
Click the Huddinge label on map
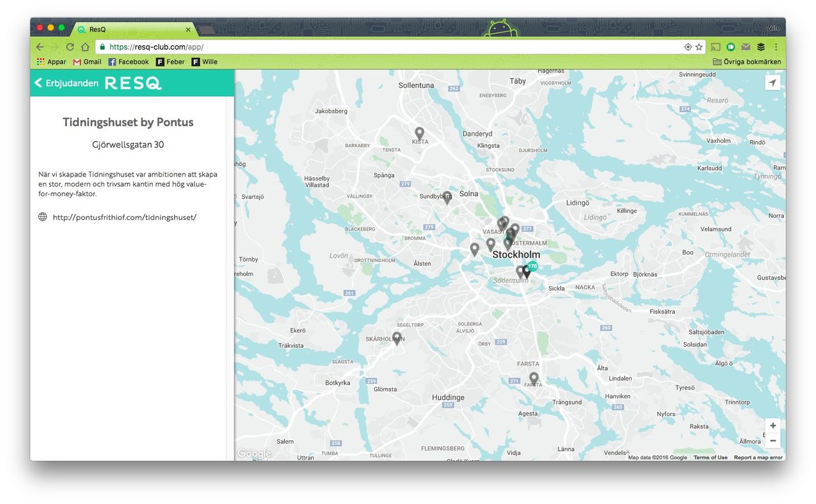click(448, 398)
